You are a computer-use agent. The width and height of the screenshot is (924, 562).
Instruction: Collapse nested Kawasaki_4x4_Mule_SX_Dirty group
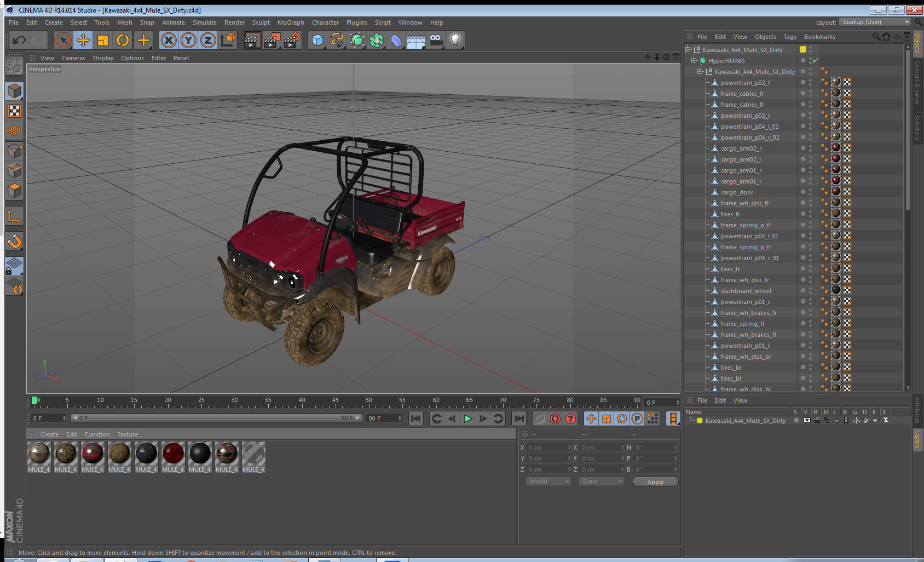tap(700, 71)
